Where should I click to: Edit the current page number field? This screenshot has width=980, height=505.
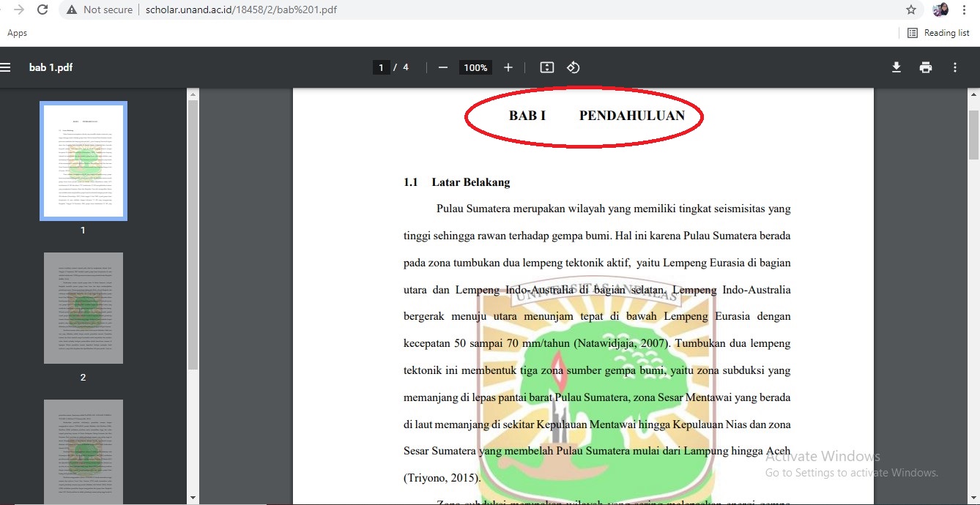380,67
